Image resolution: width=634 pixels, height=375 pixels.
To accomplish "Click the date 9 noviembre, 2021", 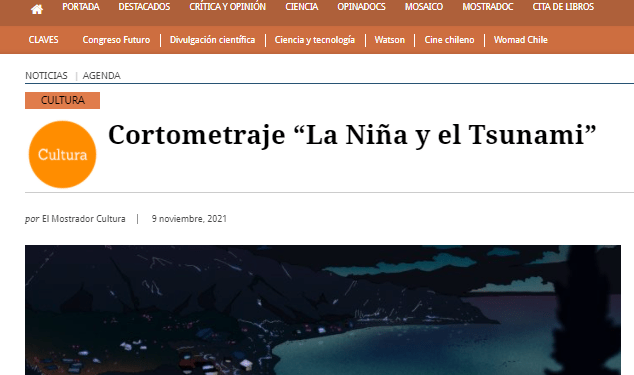I will tap(189, 219).
